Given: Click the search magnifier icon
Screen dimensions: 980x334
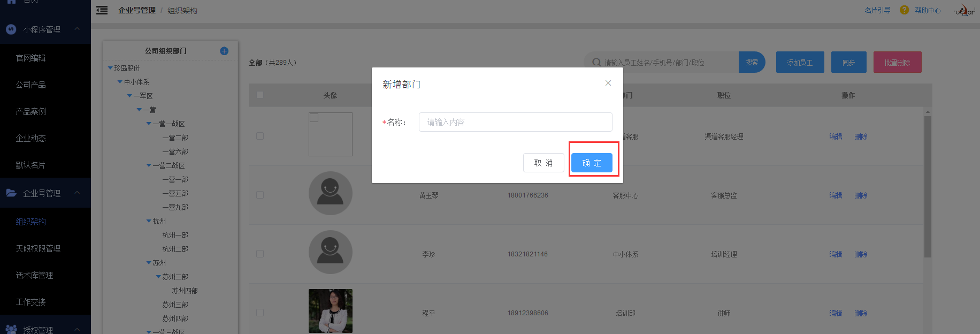Looking at the screenshot, I should pos(596,63).
